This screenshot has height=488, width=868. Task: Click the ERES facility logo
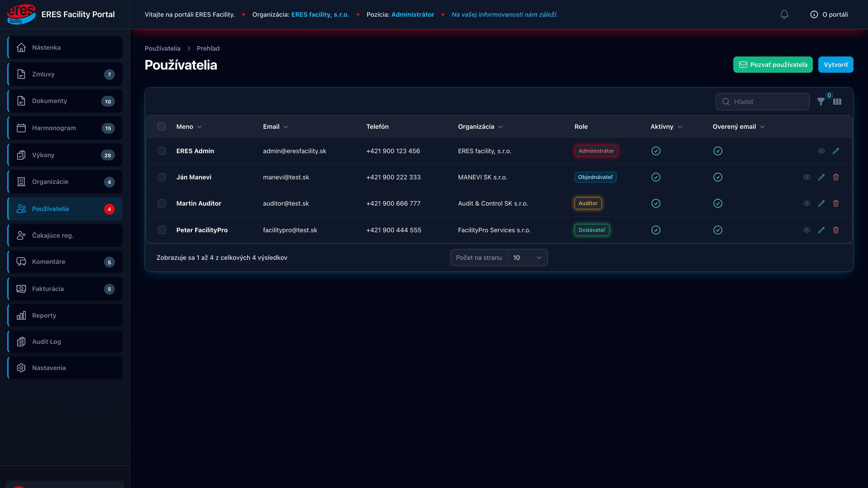coord(21,14)
